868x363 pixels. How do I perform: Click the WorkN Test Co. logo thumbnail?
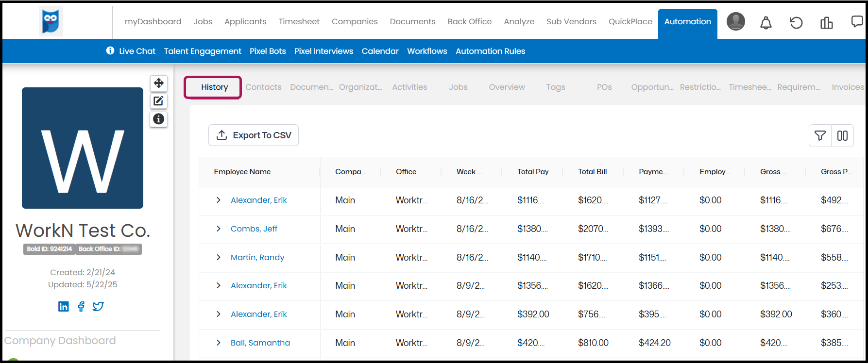pos(83,148)
